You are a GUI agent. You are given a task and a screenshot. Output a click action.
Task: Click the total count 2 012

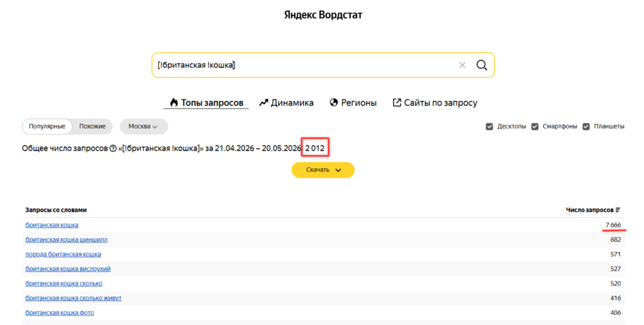(x=315, y=149)
